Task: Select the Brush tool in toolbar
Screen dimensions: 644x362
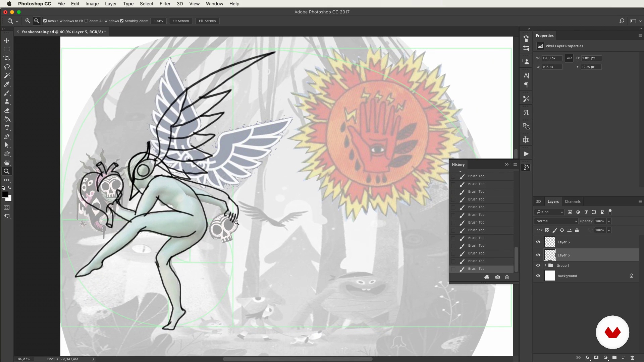Action: (x=7, y=93)
